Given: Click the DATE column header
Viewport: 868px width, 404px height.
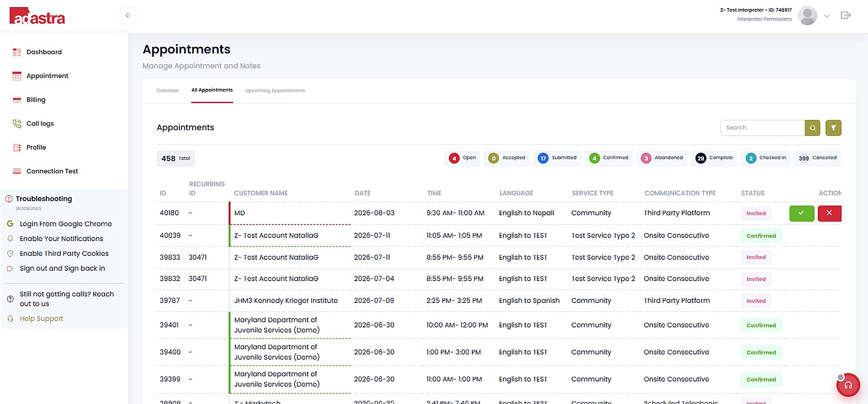Looking at the screenshot, I should 363,193.
